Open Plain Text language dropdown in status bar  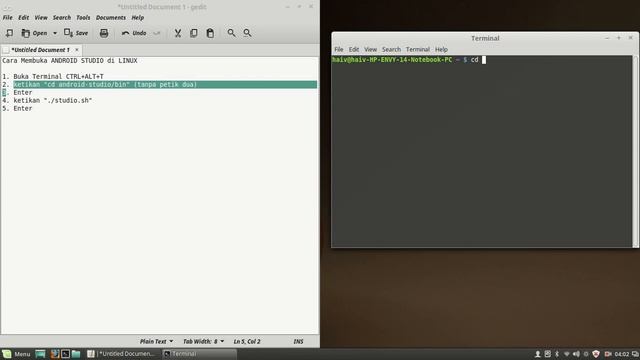pos(156,341)
